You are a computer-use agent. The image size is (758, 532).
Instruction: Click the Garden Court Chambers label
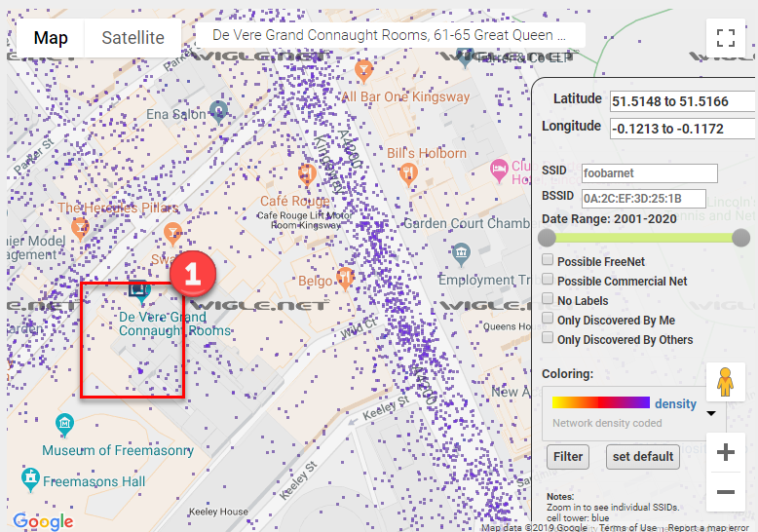click(x=468, y=223)
